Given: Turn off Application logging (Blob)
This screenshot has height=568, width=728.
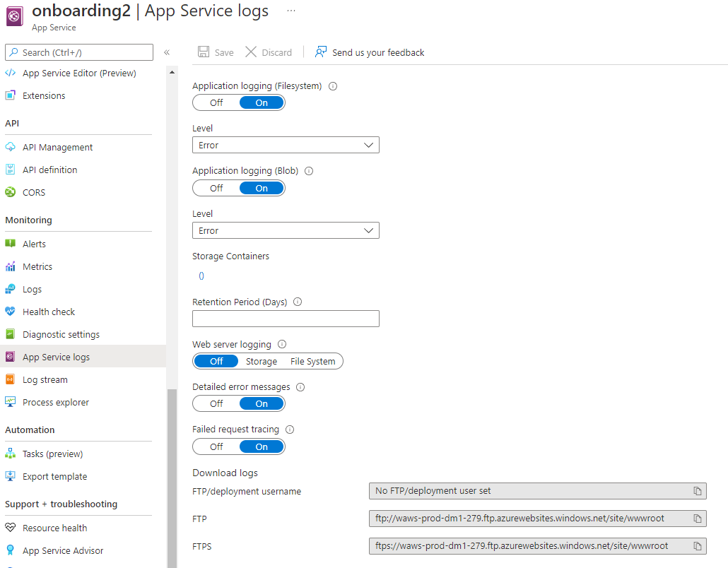Looking at the screenshot, I should [x=216, y=188].
